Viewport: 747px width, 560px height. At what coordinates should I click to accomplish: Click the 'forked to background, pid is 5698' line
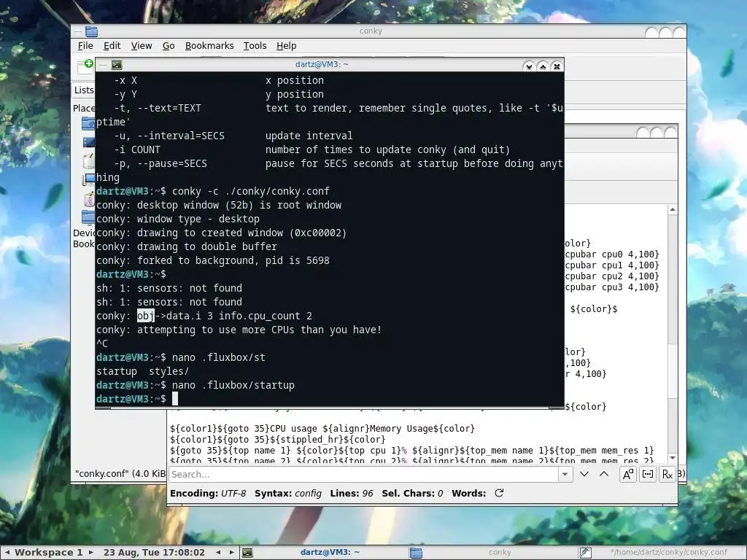tap(213, 260)
